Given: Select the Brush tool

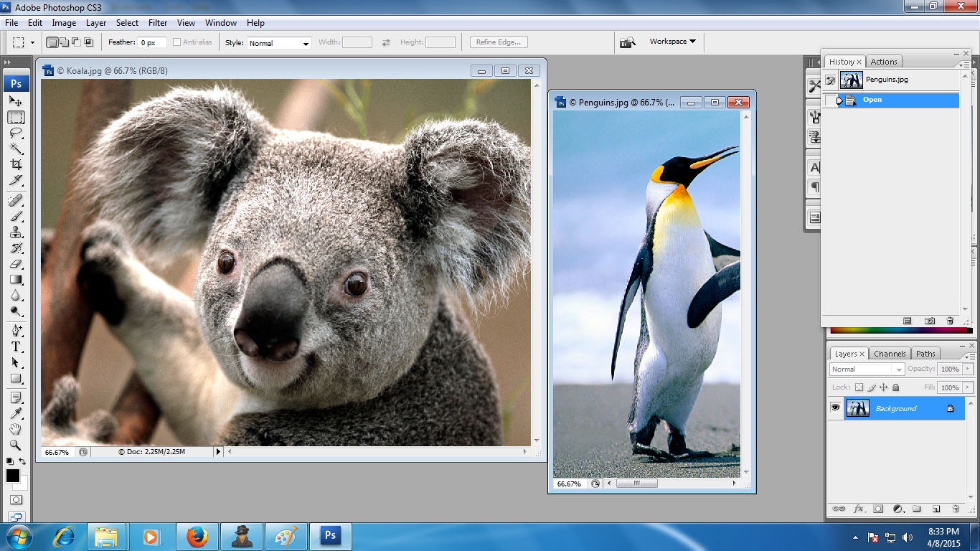Looking at the screenshot, I should coord(16,216).
